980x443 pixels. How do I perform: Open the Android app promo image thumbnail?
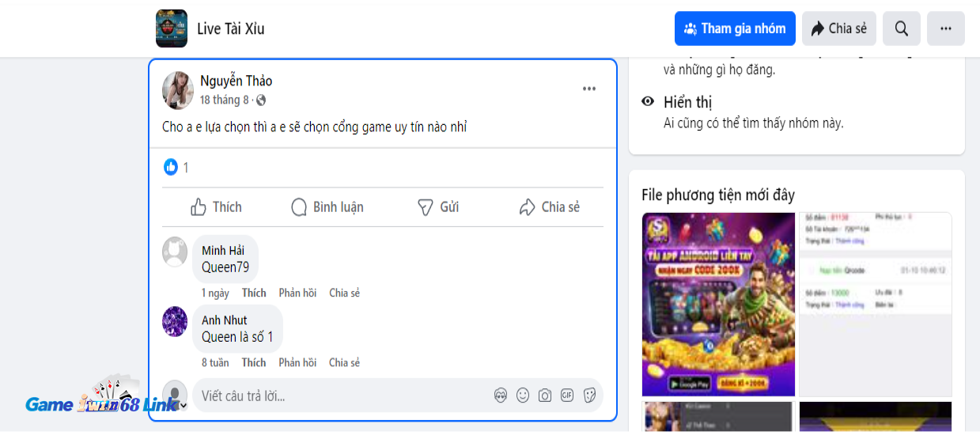pyautogui.click(x=718, y=304)
